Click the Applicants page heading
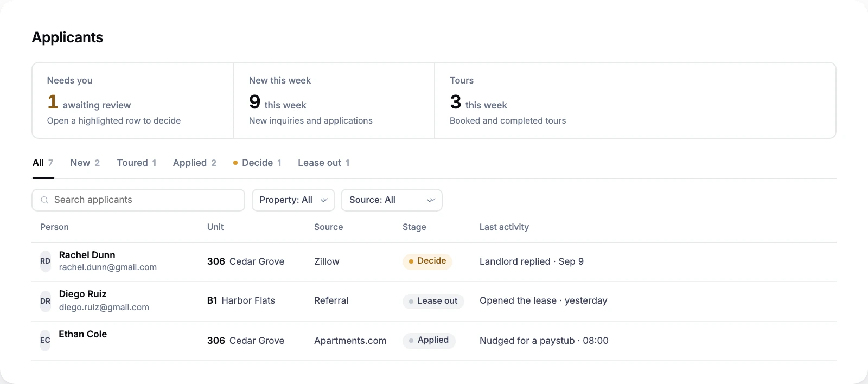Viewport: 868px width, 384px height. pyautogui.click(x=67, y=37)
